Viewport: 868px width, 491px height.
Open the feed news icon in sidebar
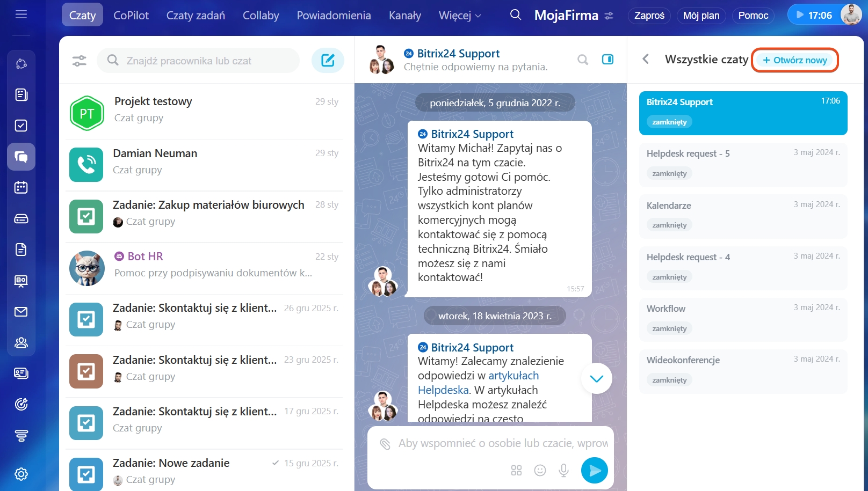[21, 94]
